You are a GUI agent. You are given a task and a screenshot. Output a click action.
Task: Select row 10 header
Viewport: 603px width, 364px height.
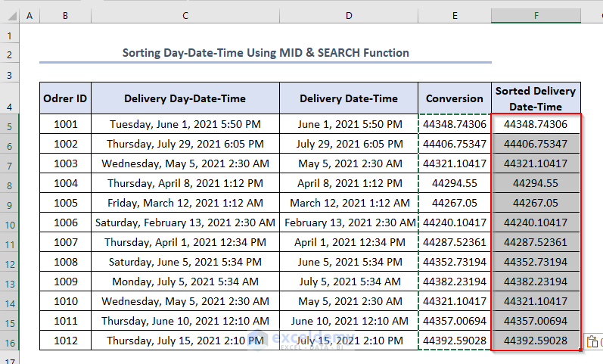(9, 222)
